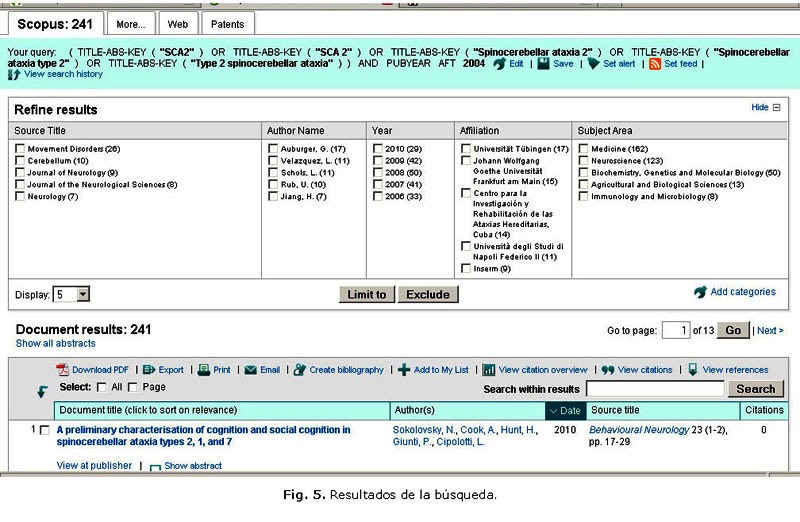Enable the Neuroscience subject area checkbox
Viewport: 800px width, 522px height.
coord(583,161)
